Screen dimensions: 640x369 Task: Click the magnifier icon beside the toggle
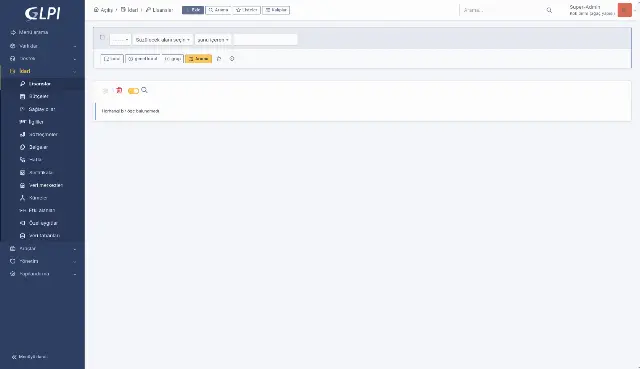click(144, 90)
